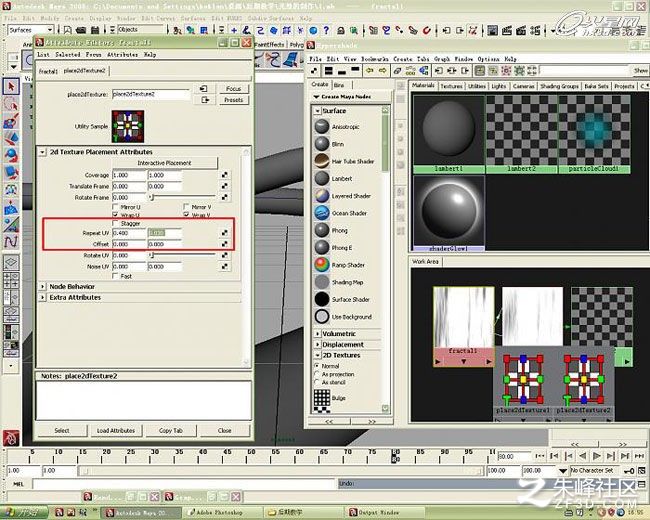Create a Phong E material
The image size is (650, 520).
click(322, 248)
